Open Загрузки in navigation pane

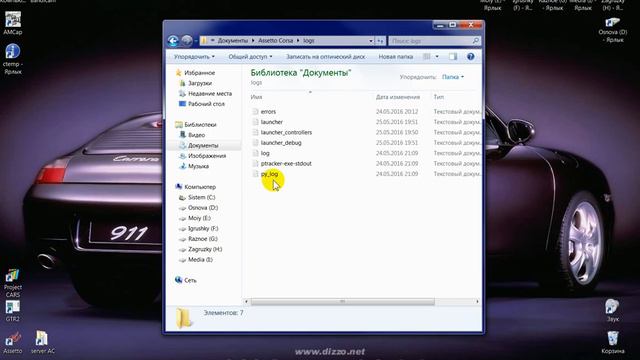click(x=200, y=83)
